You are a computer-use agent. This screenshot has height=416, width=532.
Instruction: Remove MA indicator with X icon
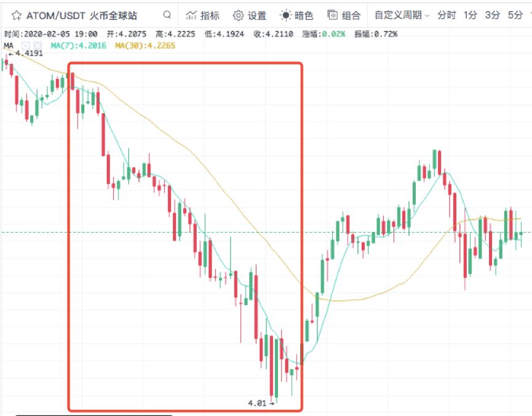tap(38, 46)
